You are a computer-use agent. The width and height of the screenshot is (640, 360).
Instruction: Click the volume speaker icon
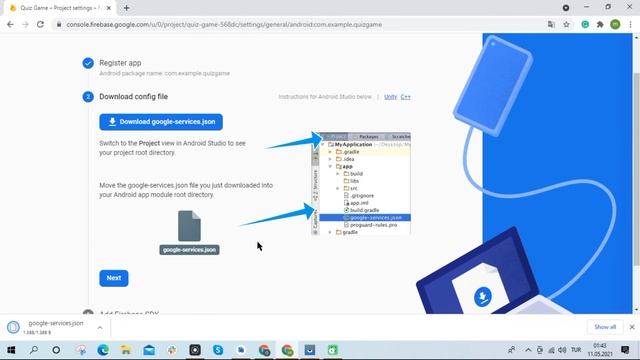562,350
